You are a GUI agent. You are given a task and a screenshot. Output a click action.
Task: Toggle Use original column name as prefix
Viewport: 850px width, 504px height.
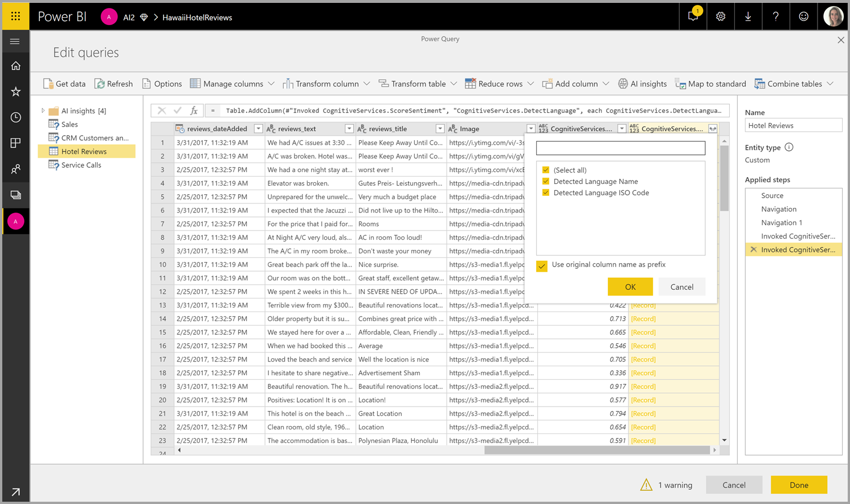542,265
